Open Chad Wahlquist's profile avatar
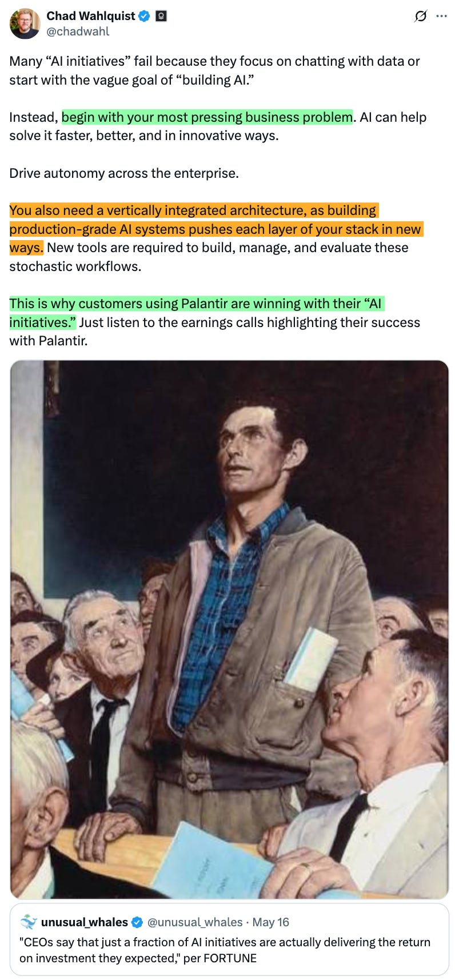 (x=25, y=23)
